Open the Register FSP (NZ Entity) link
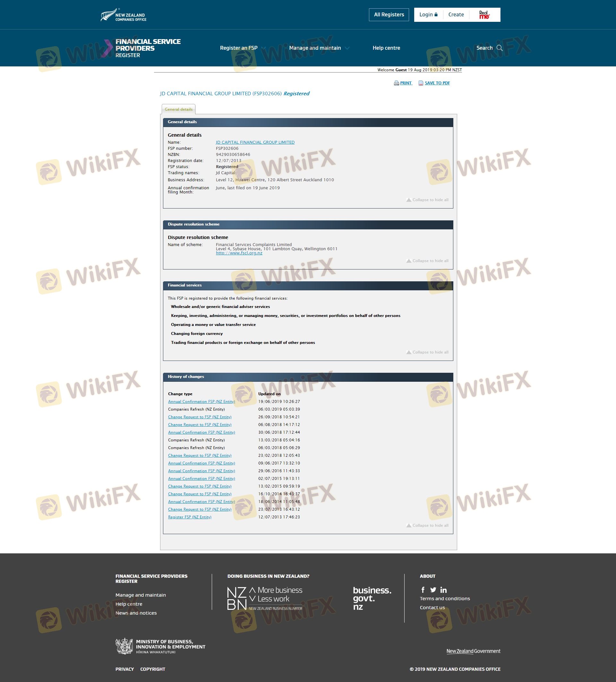The width and height of the screenshot is (616, 682). pos(189,517)
